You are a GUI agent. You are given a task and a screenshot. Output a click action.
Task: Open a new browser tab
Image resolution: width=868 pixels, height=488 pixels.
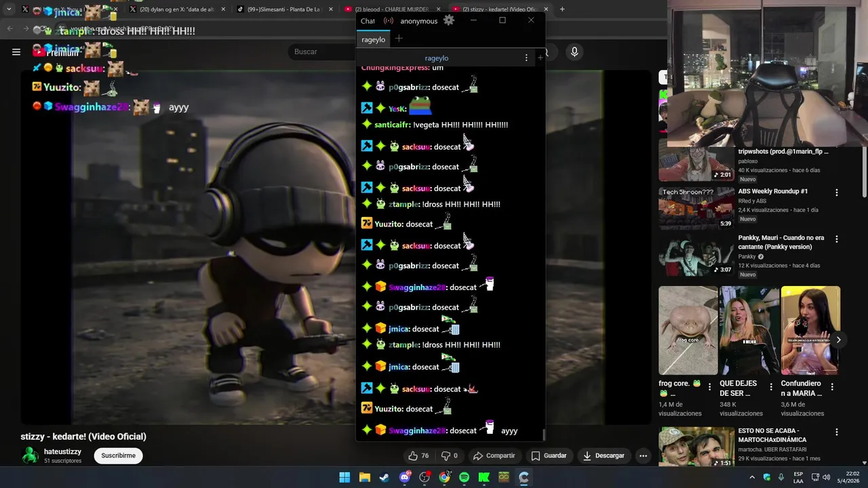click(562, 9)
